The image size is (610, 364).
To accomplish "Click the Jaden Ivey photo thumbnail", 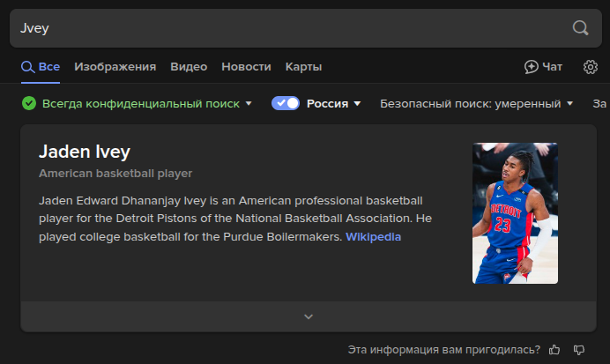I will [x=515, y=213].
